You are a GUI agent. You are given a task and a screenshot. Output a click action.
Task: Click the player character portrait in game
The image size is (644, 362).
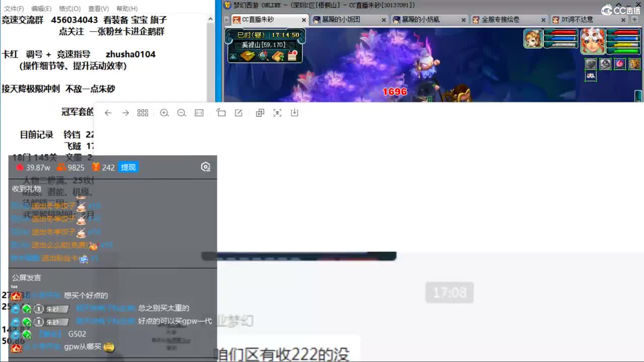coord(593,41)
